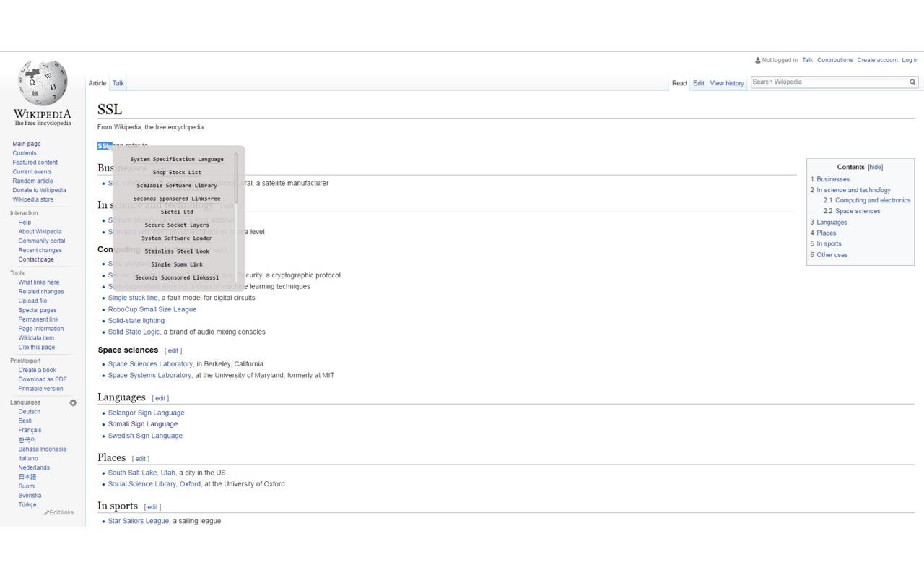This screenshot has height=578, width=924.
Task: Open Solid-state lighting link
Action: 136,321
